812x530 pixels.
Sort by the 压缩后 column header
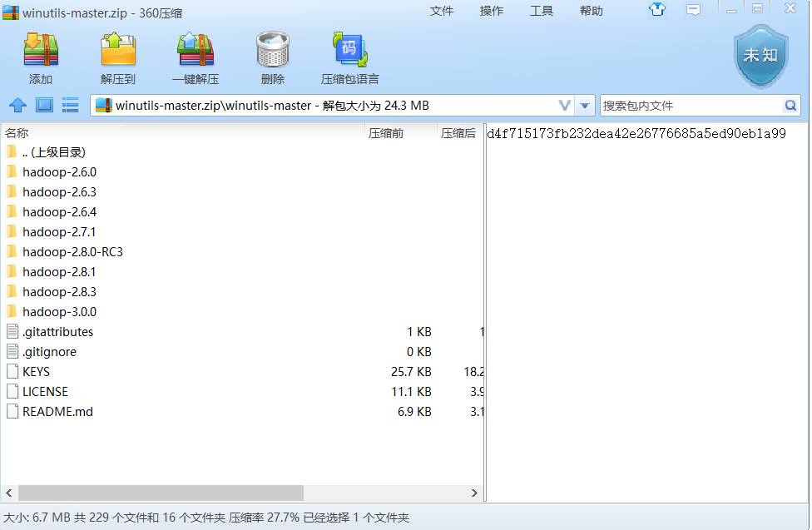(460, 133)
